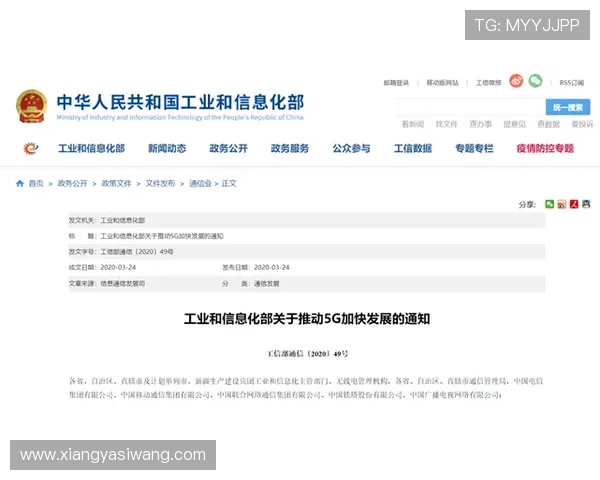Go to 首页 in breadcrumb
Screen dimensions: 600x480
pyautogui.click(x=36, y=183)
